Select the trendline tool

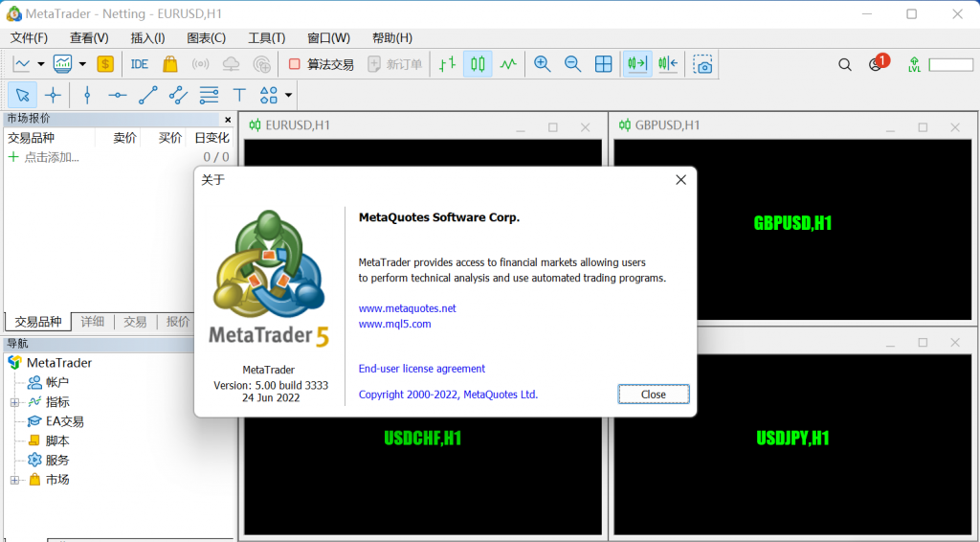[x=148, y=95]
